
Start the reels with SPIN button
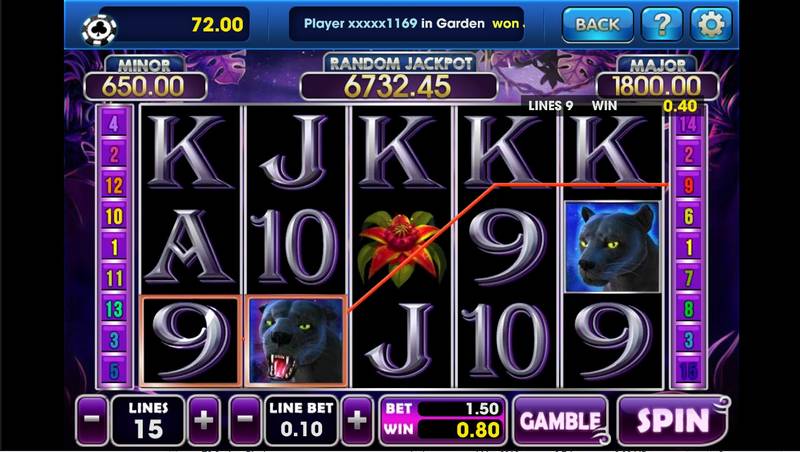click(673, 420)
